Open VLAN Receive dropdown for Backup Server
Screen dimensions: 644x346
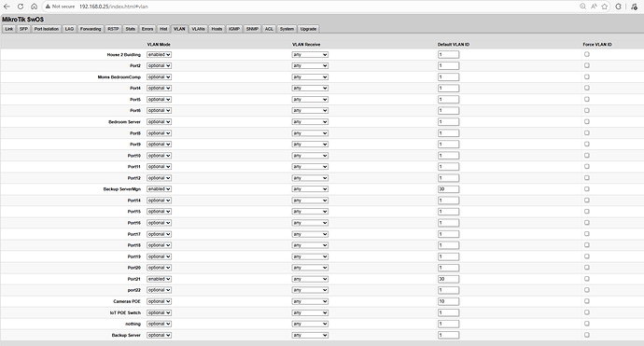point(310,336)
